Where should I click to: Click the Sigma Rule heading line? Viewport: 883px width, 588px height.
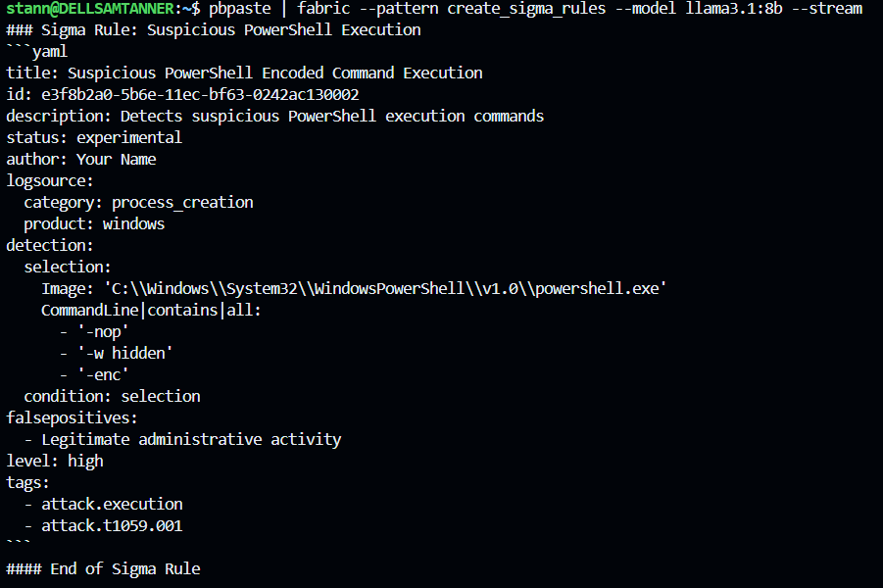[214, 29]
